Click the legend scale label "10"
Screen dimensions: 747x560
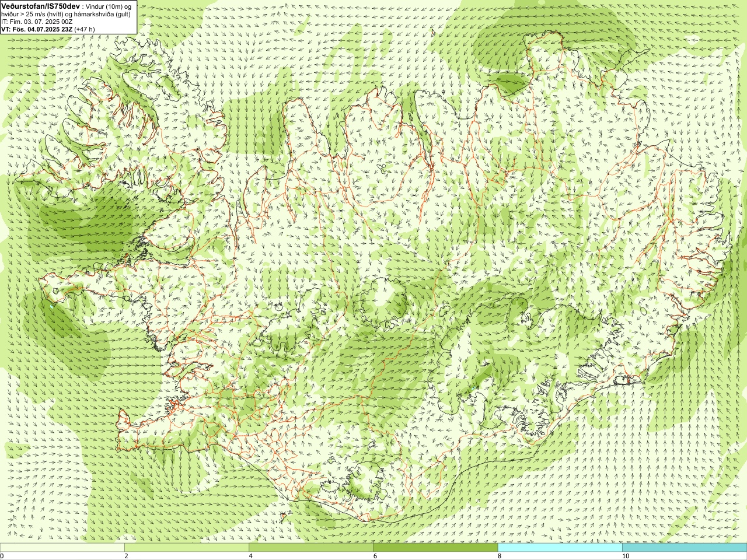coord(626,556)
